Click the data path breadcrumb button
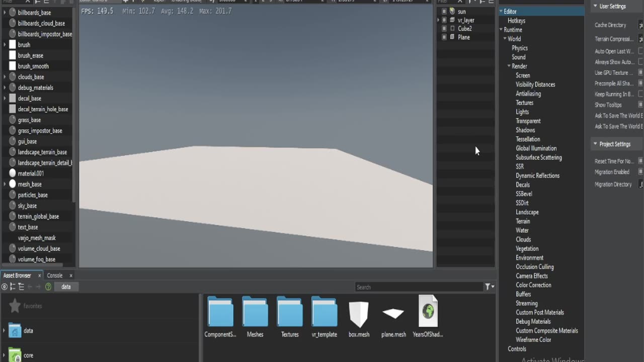 point(66,287)
